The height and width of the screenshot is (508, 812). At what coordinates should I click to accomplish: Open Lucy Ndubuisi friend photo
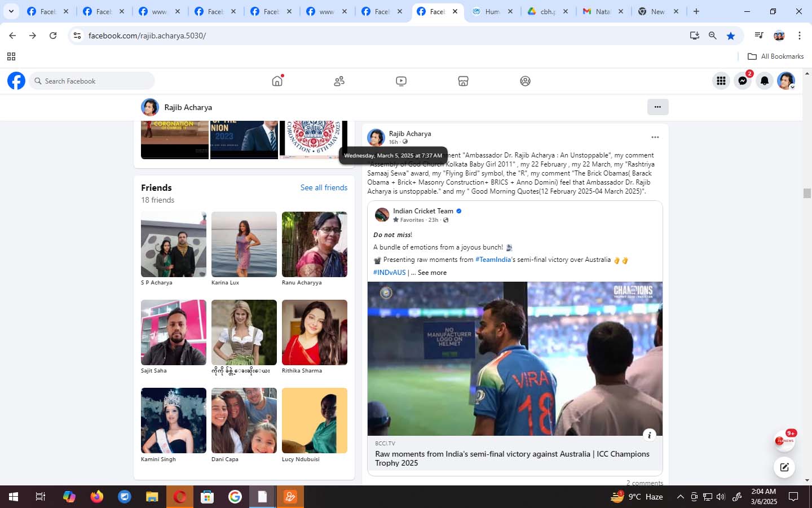pos(315,421)
